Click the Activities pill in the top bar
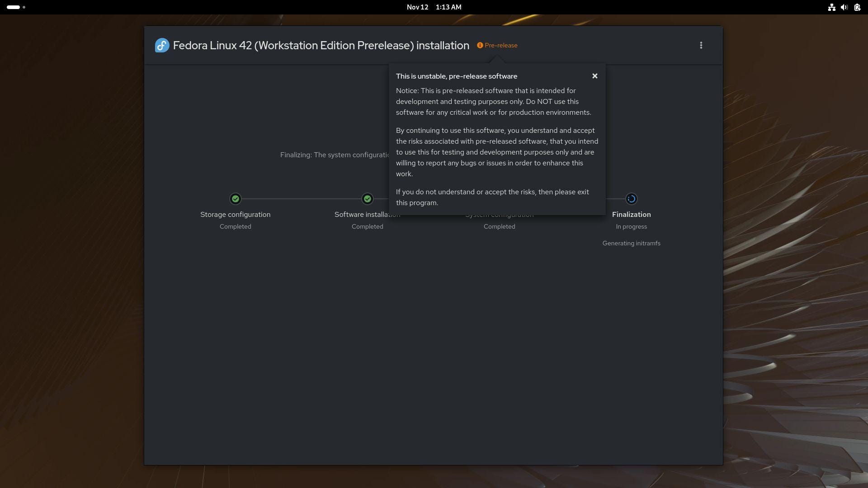 [14, 7]
